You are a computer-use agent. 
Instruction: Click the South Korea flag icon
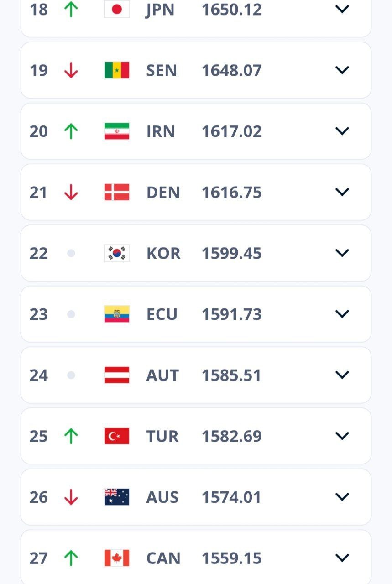[117, 253]
